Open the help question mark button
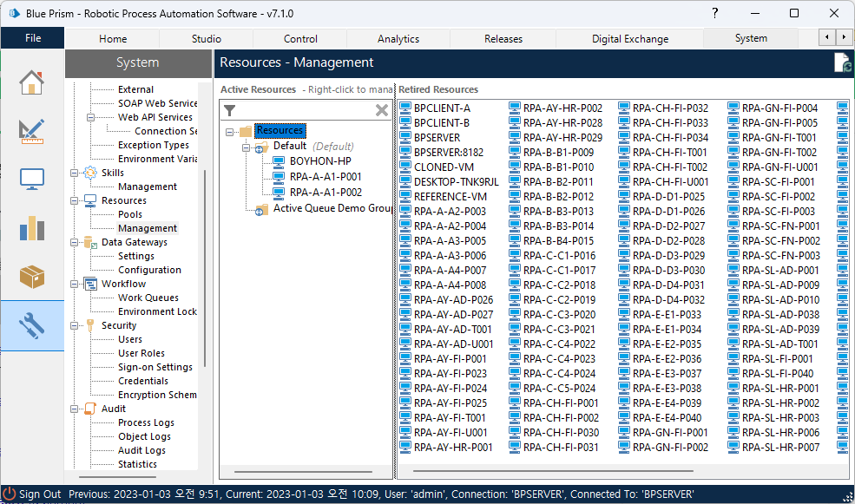This screenshot has width=855, height=504. [x=715, y=13]
